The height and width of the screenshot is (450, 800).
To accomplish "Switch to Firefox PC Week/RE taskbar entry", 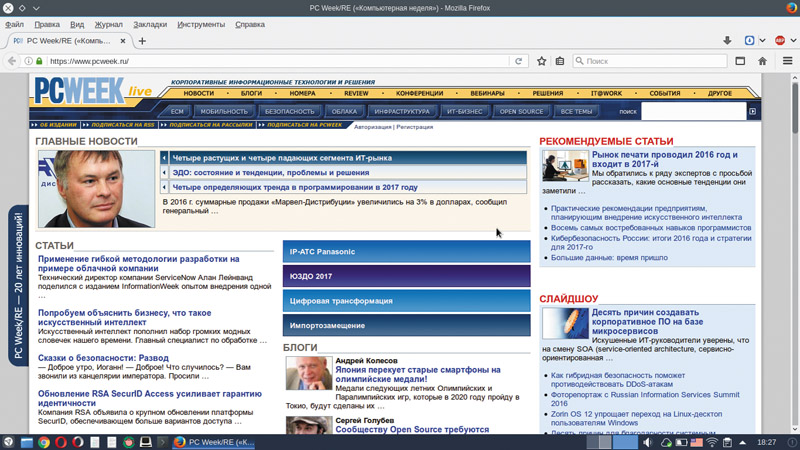I will click(213, 442).
